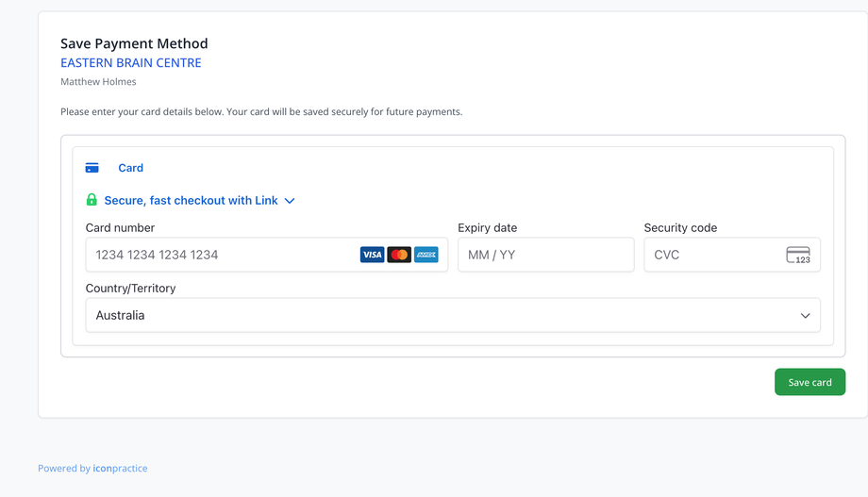Open Secure, fast checkout with Link
Screen dimensions: 868x497
[x=191, y=200]
